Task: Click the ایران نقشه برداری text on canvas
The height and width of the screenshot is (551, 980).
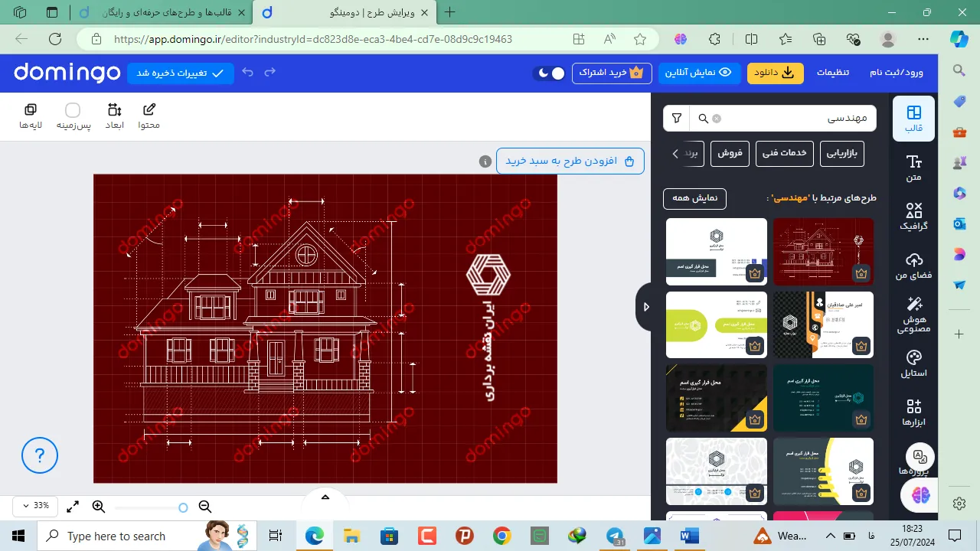Action: click(x=490, y=351)
